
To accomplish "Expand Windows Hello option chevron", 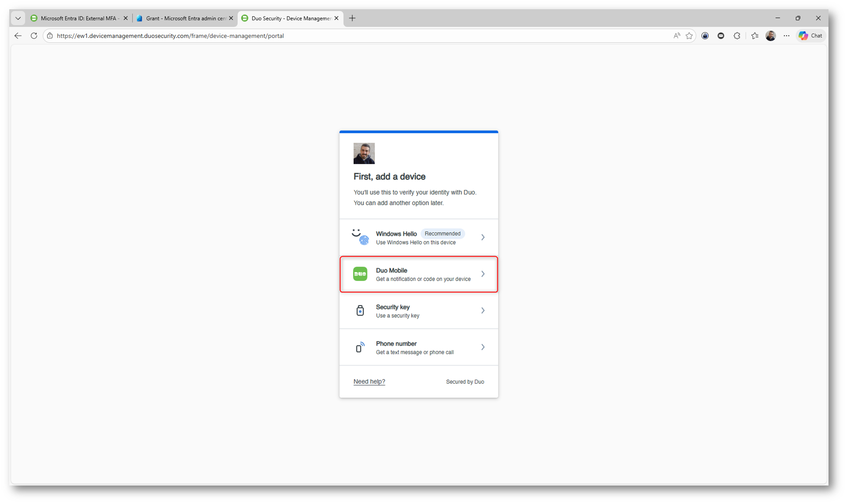I will coord(483,237).
